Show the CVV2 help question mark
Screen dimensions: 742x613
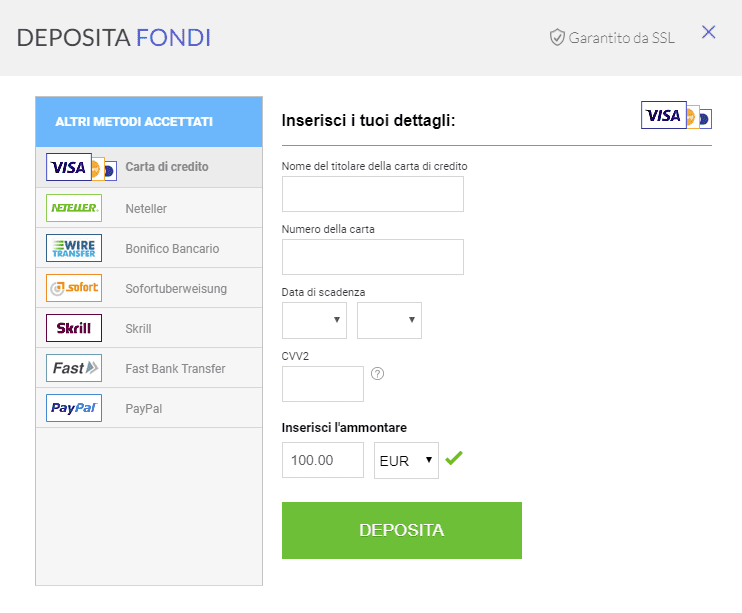[x=377, y=374]
